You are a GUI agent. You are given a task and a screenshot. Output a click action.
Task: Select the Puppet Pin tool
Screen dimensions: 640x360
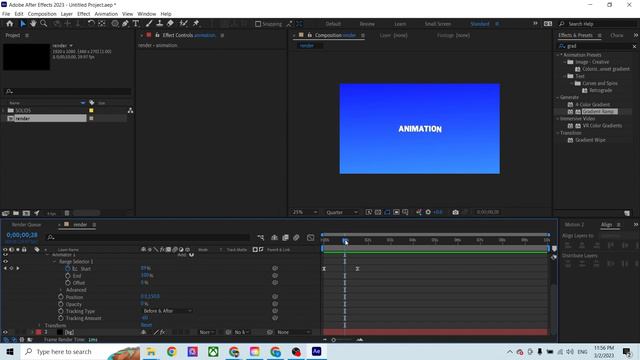pos(196,24)
